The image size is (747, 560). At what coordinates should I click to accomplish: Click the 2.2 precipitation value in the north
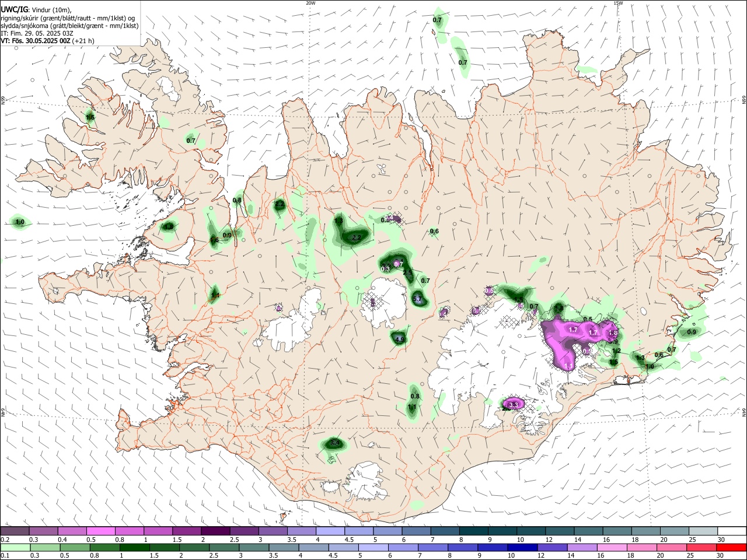coord(356,238)
